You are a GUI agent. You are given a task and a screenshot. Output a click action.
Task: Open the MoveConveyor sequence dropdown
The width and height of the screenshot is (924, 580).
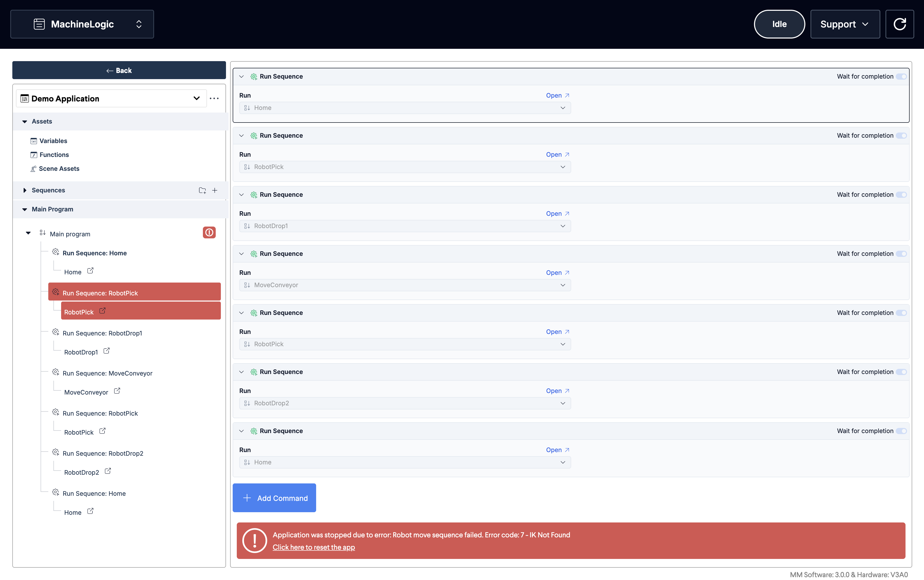tap(405, 285)
